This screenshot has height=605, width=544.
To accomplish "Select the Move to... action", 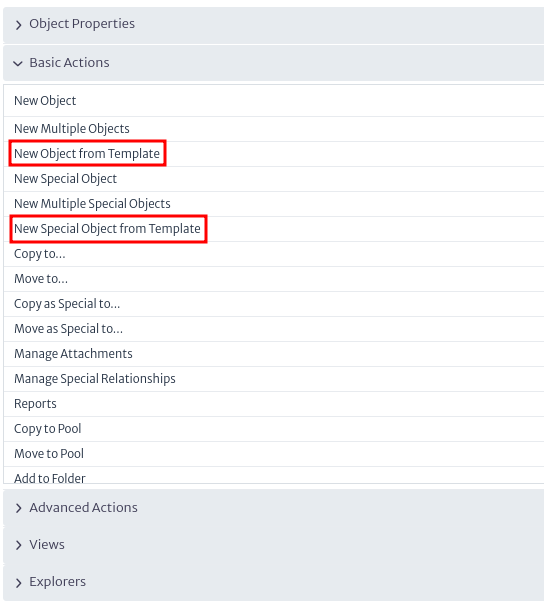I will (274, 279).
